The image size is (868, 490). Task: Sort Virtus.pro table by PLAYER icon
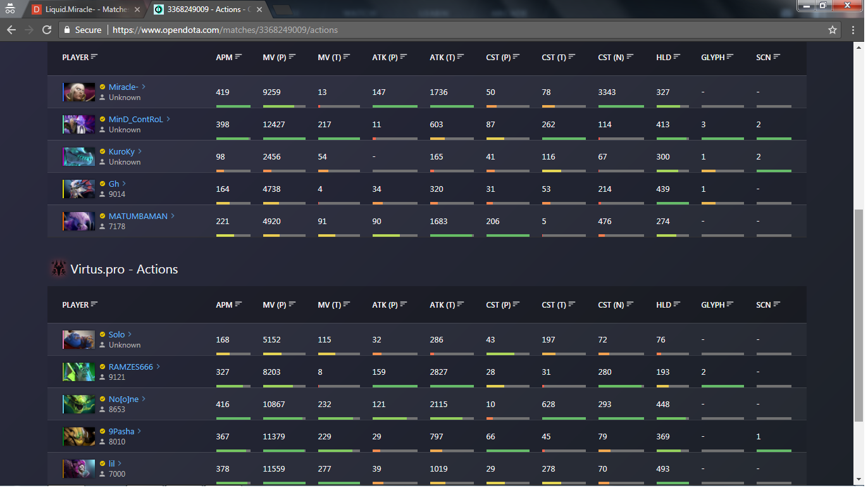click(x=94, y=305)
